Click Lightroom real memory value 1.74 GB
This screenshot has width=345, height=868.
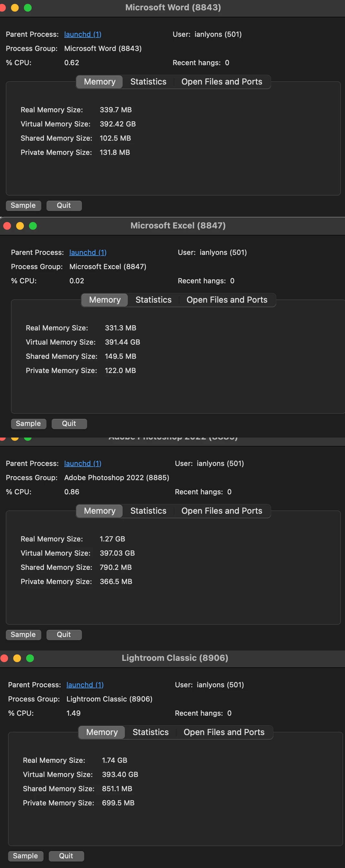(x=115, y=760)
